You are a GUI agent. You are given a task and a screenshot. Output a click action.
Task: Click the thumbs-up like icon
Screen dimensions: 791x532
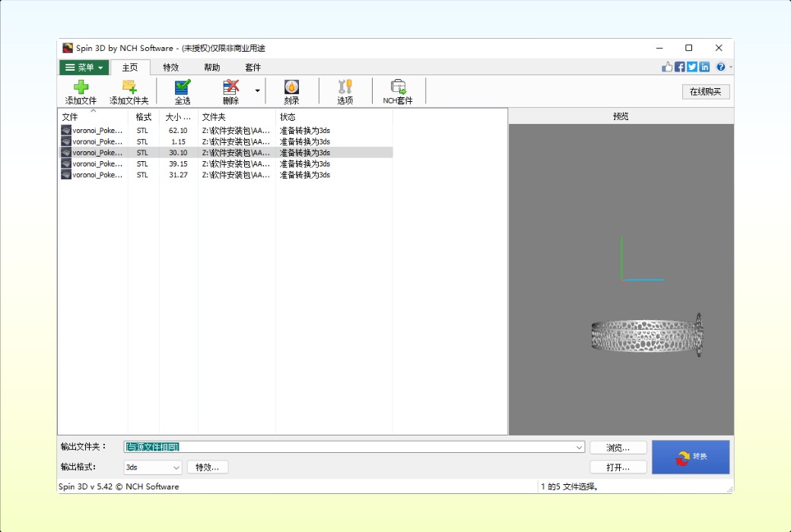667,67
